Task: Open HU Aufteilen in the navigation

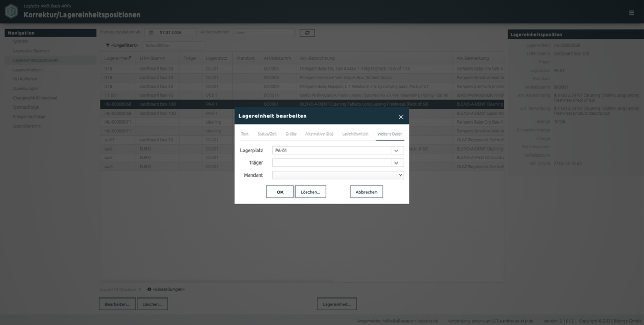Action: (25, 79)
